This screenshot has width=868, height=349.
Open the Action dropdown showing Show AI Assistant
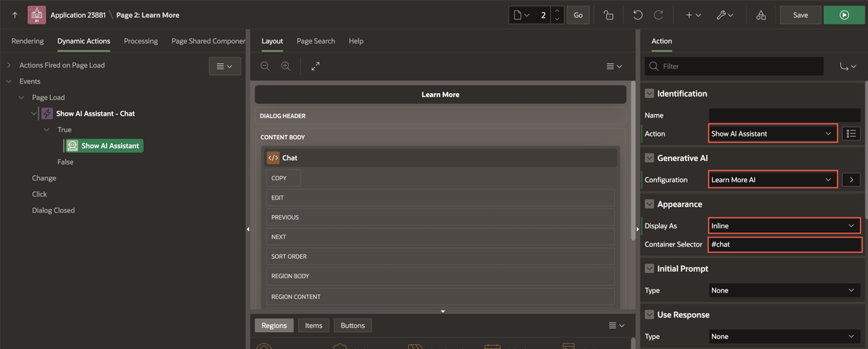click(772, 134)
